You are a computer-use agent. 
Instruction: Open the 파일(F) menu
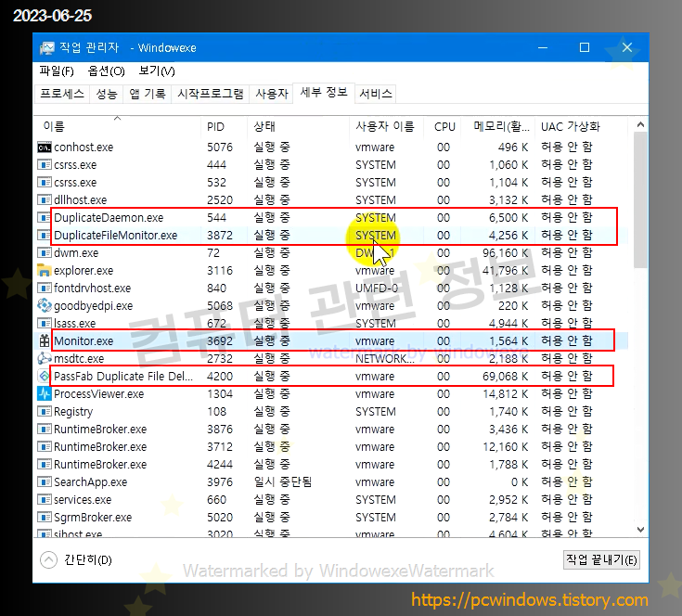point(57,71)
